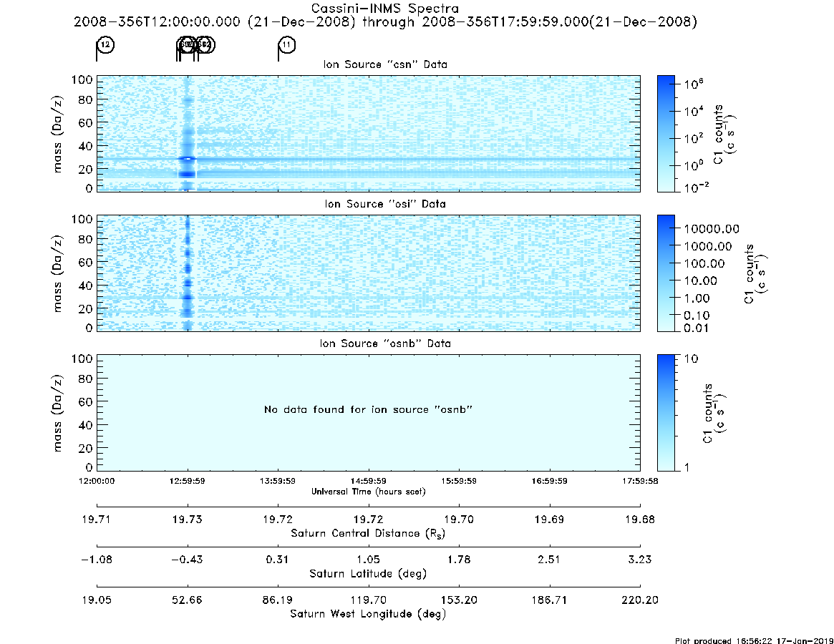Viewport: 834px width, 644px height.
Task: Click the 10000.00 tick on osi color scale
Action: (x=711, y=229)
